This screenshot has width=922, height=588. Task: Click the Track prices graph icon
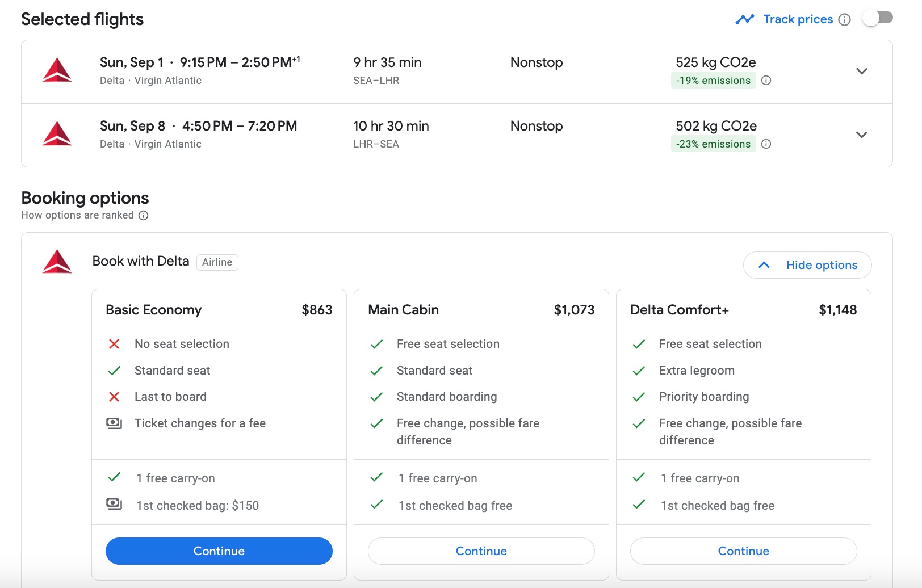click(744, 19)
